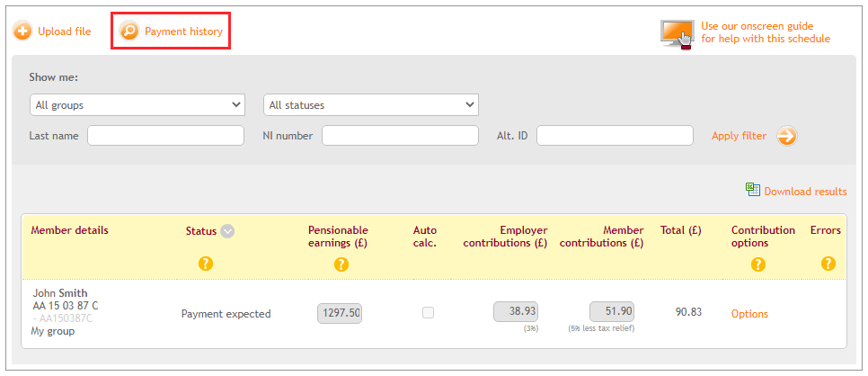Click the NI number input field
This screenshot has height=376, width=868.
pyautogui.click(x=400, y=136)
